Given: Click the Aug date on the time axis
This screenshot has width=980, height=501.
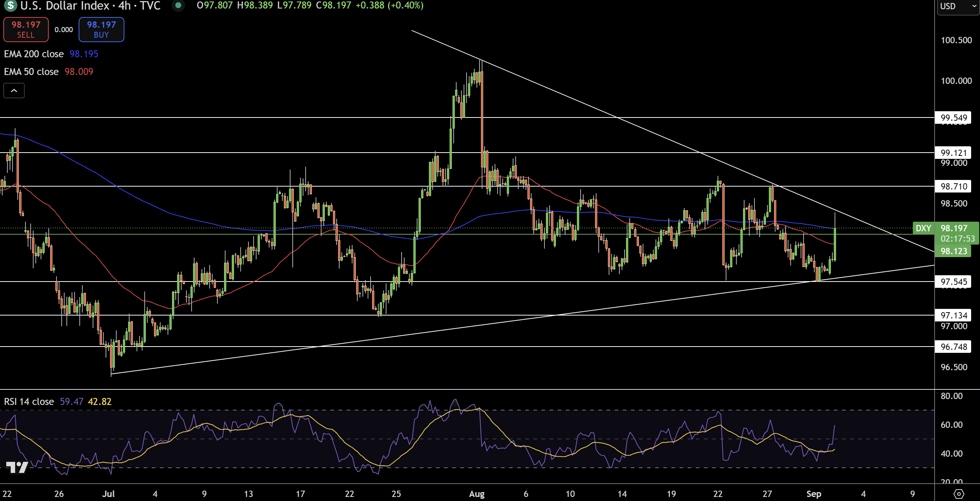Looking at the screenshot, I should pos(477,494).
